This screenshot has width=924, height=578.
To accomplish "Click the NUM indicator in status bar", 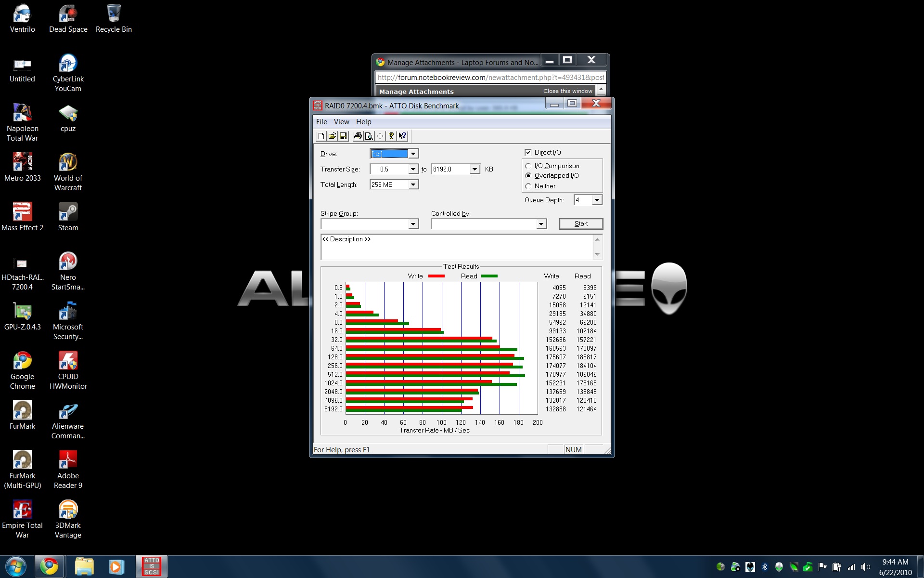I will [573, 449].
